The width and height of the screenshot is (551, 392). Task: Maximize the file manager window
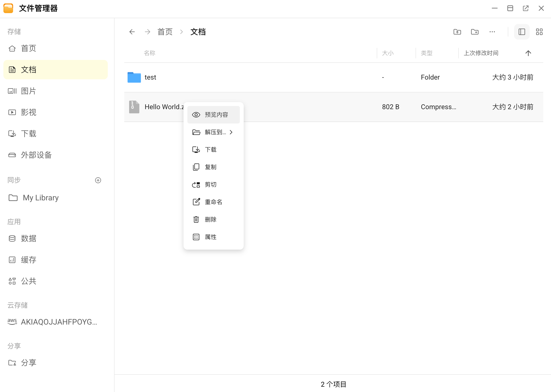click(510, 8)
